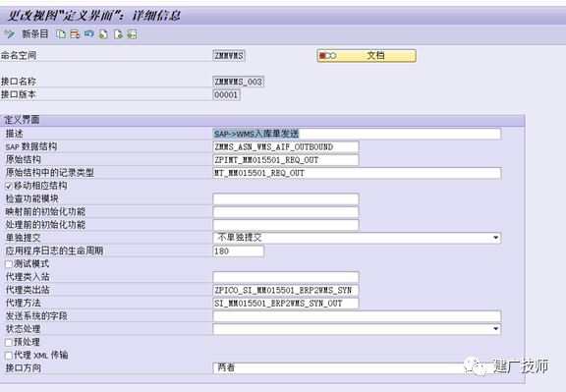
Task: Open the 单独提交 dropdown arrow
Action: [x=495, y=238]
